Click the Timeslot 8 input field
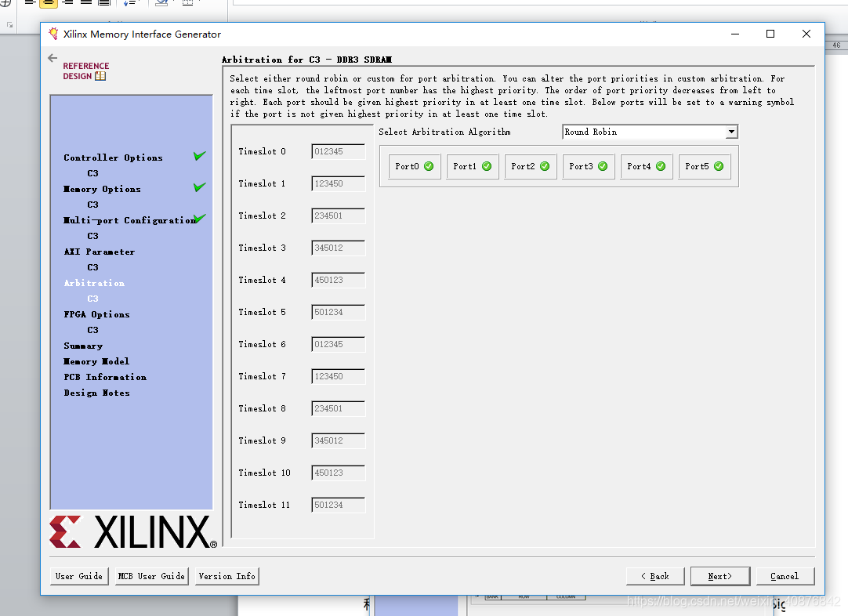This screenshot has height=616, width=848. pyautogui.click(x=339, y=409)
